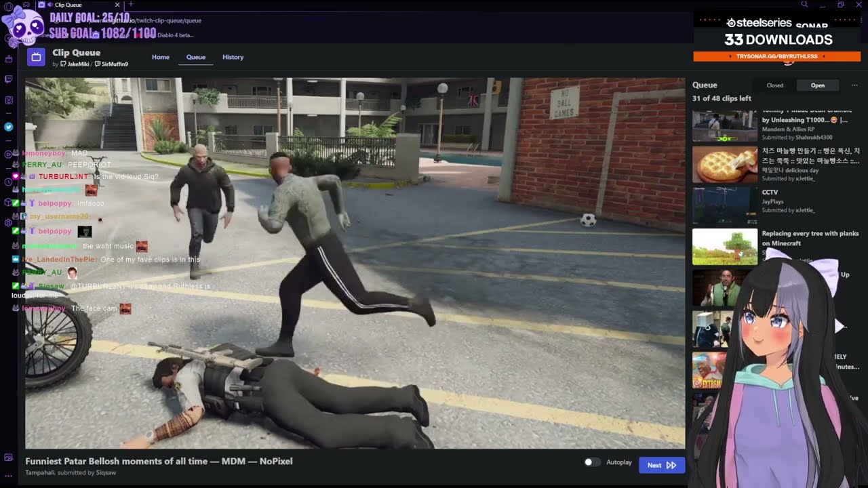Screen dimensions: 868x488
Task: Click the Clip Queue TV logo icon
Action: click(36, 57)
